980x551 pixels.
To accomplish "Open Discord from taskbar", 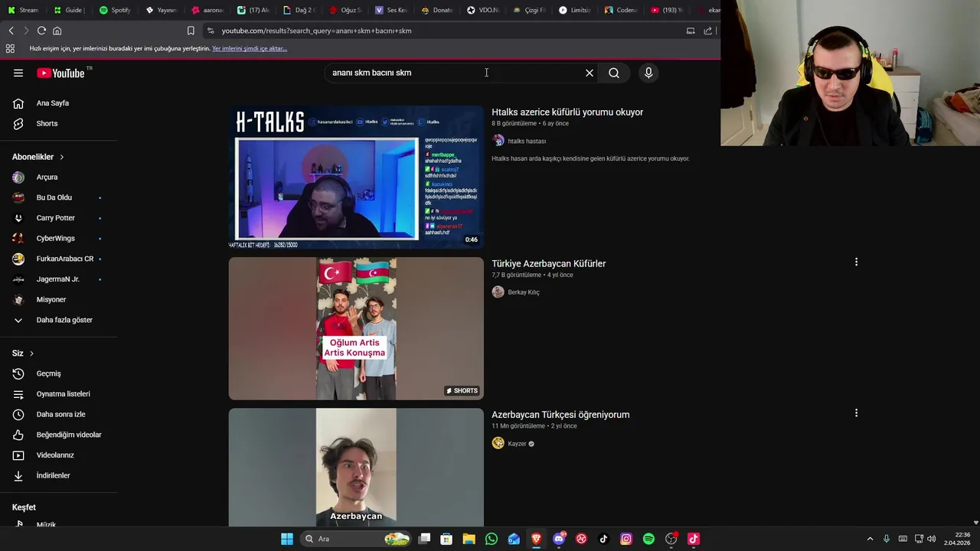I will (x=559, y=539).
